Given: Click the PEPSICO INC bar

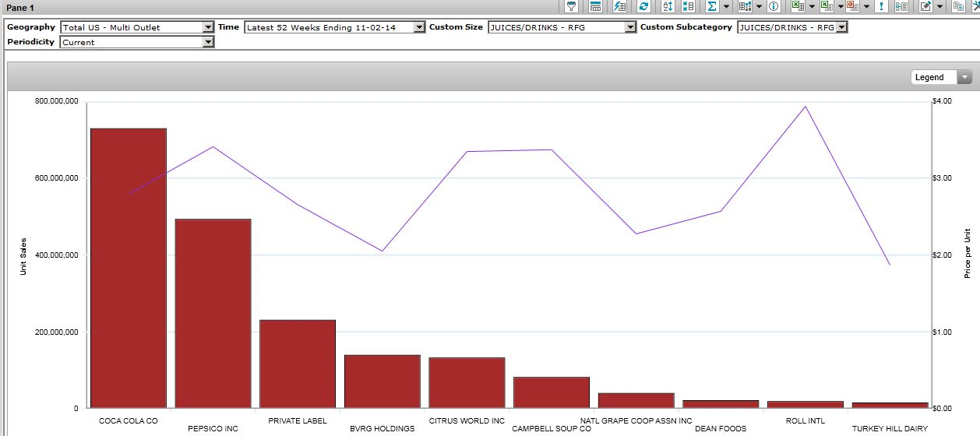Looking at the screenshot, I should [x=213, y=313].
